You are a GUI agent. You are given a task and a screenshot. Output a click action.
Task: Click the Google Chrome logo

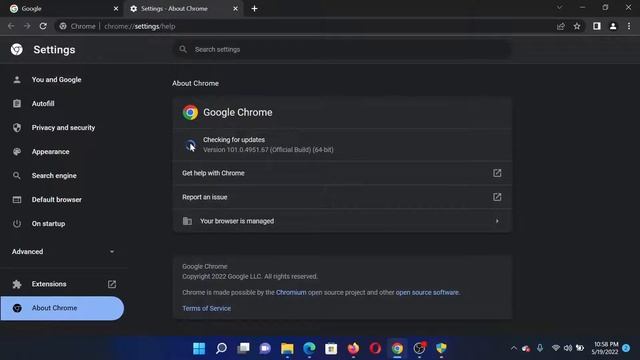pos(190,112)
